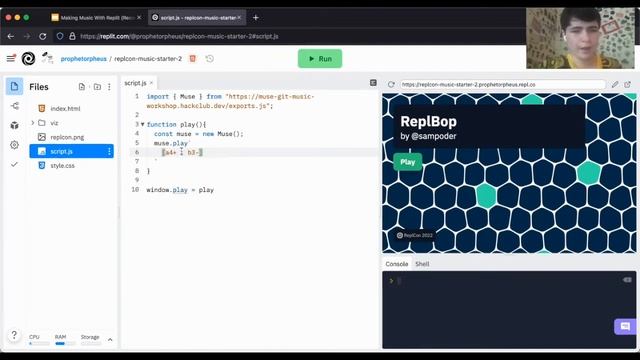Open the prophetorpheus profile link
The width and height of the screenshot is (640, 360).
click(x=83, y=58)
